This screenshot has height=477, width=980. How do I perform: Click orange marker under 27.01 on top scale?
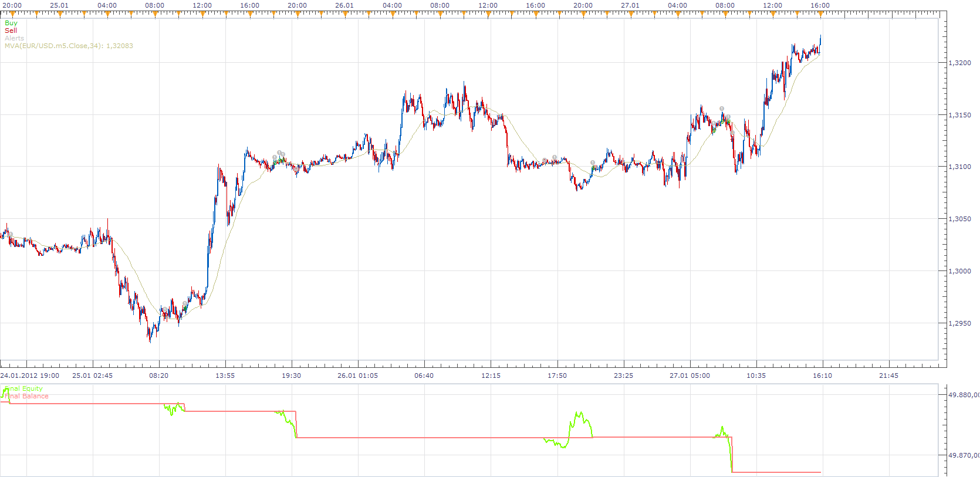(631, 14)
